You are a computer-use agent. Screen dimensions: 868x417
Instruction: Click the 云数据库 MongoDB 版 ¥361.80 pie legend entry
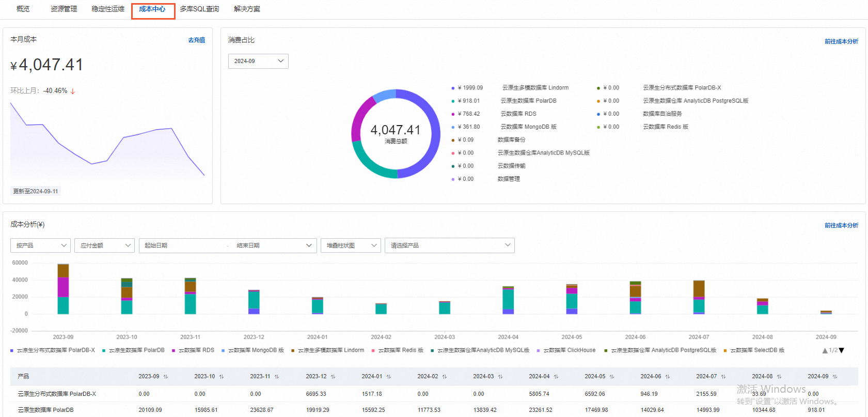click(x=503, y=127)
